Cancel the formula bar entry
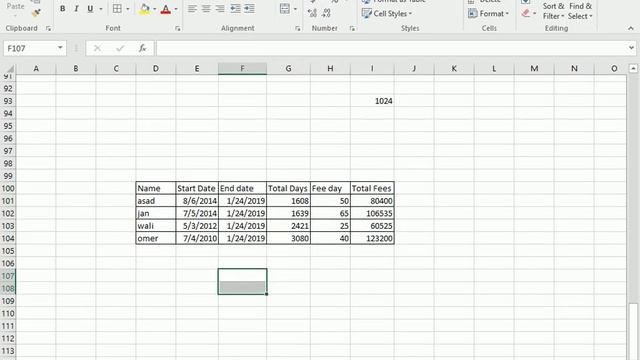The image size is (640, 360). click(97, 48)
